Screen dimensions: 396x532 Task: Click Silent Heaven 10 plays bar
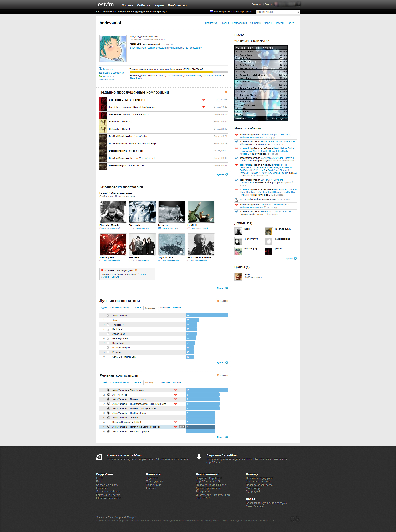tap(207, 390)
